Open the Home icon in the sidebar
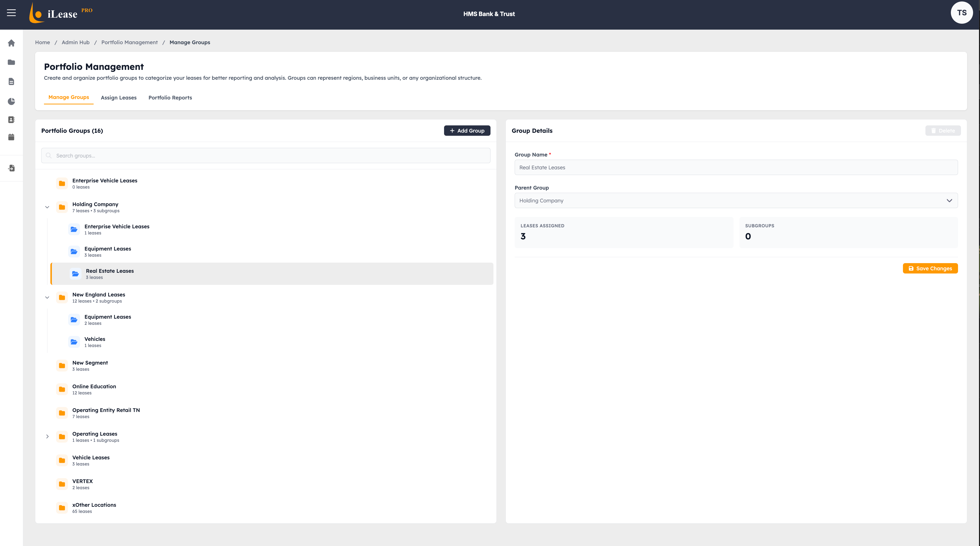 tap(11, 43)
